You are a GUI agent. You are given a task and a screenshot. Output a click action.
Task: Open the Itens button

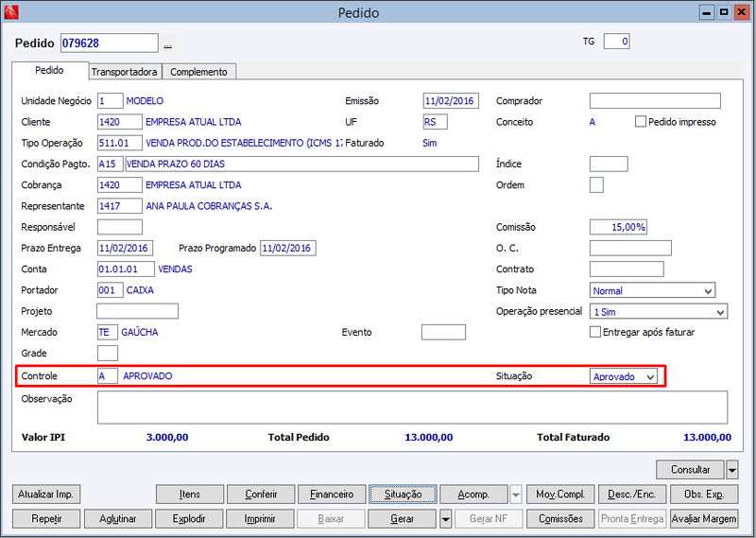190,495
